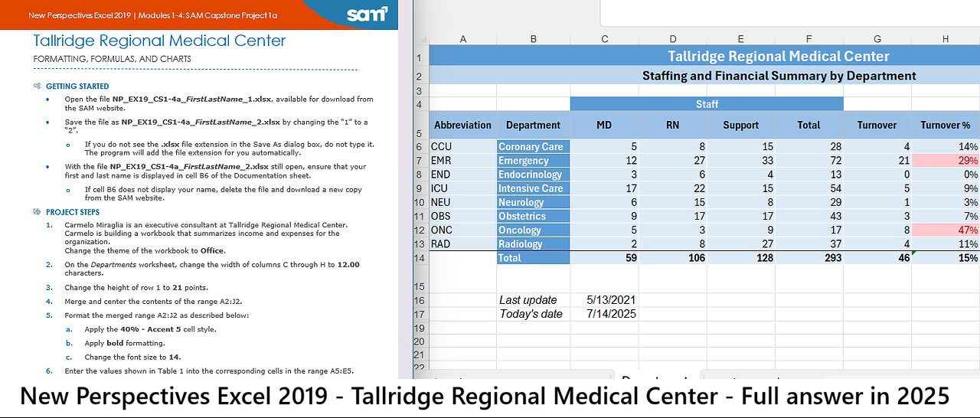Select the Obstetrics department cell
980x418 pixels.
coord(533,216)
